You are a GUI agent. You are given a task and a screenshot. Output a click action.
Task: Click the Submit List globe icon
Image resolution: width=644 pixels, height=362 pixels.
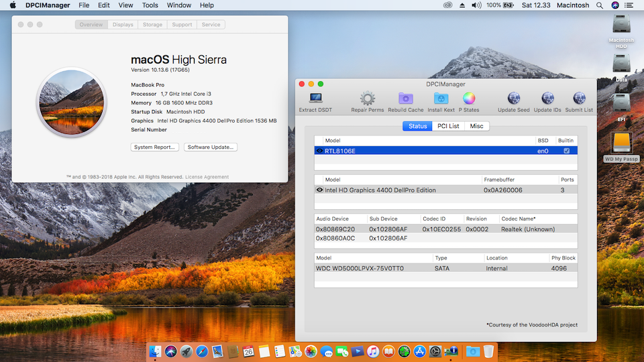[x=579, y=99]
